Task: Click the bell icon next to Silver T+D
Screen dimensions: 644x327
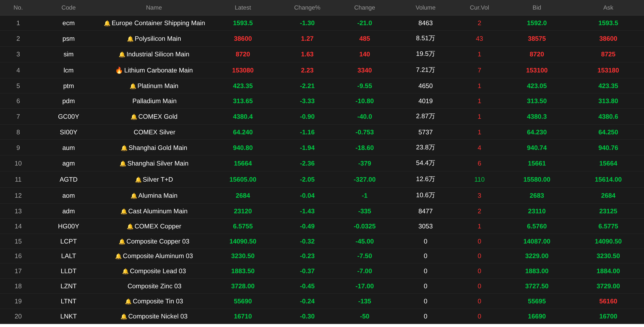Action: click(x=138, y=180)
